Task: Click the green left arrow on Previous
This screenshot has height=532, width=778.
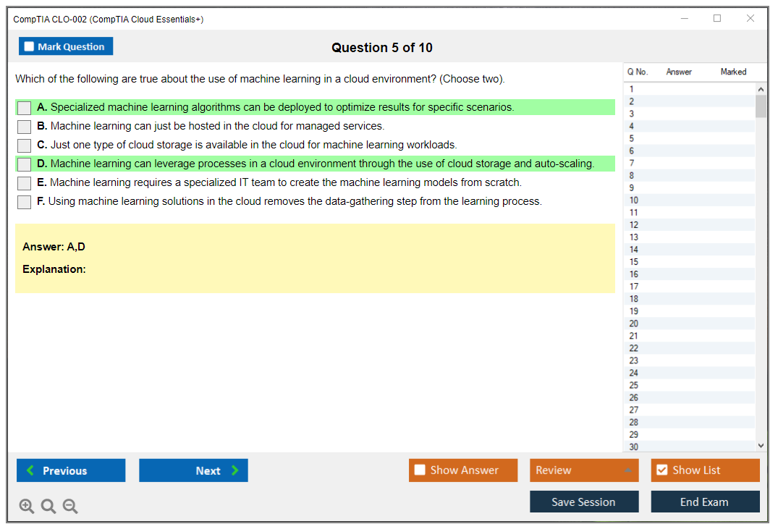Action: [30, 470]
